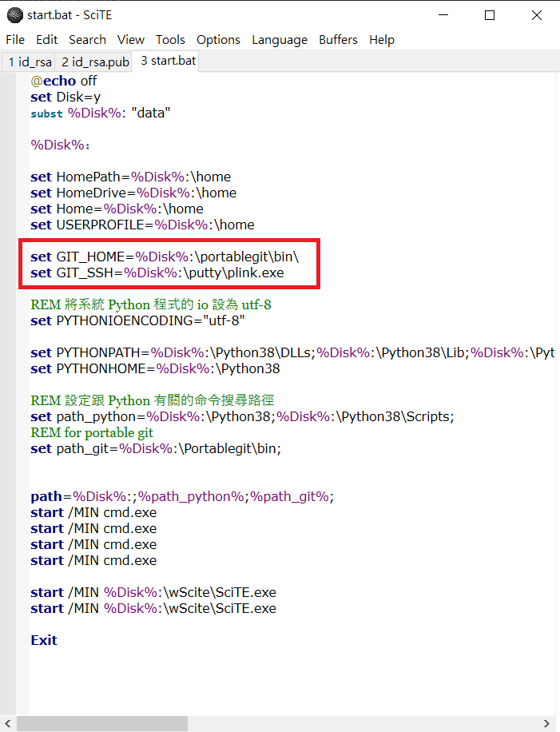Image resolution: width=560 pixels, height=732 pixels.
Task: Click the 'REM for portable git' comment
Action: (92, 433)
